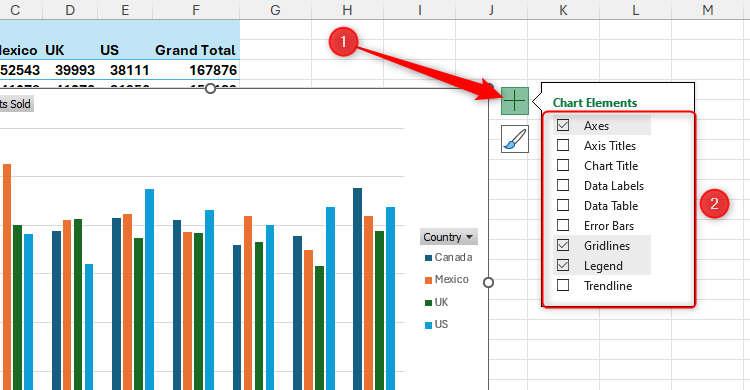The image size is (750, 390).
Task: Uncheck the Axes checkbox
Action: click(x=563, y=125)
